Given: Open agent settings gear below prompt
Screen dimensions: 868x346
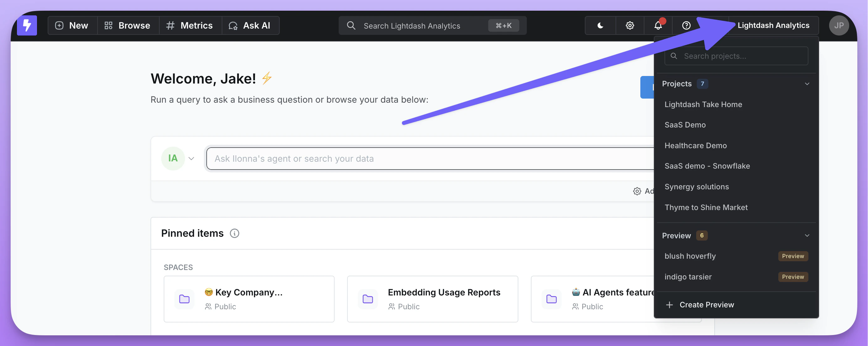Looking at the screenshot, I should [637, 191].
